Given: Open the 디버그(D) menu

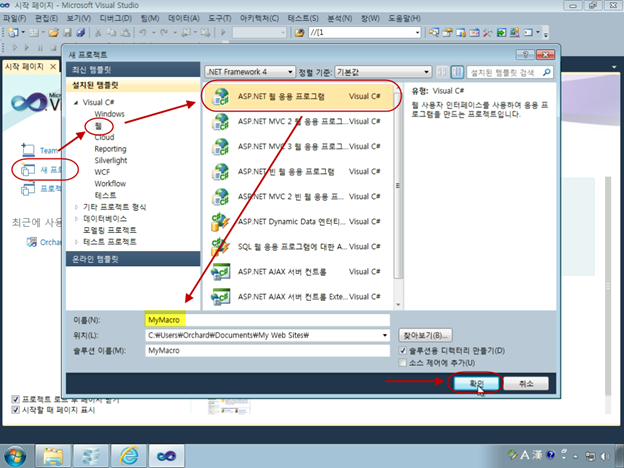Looking at the screenshot, I should tap(115, 18).
